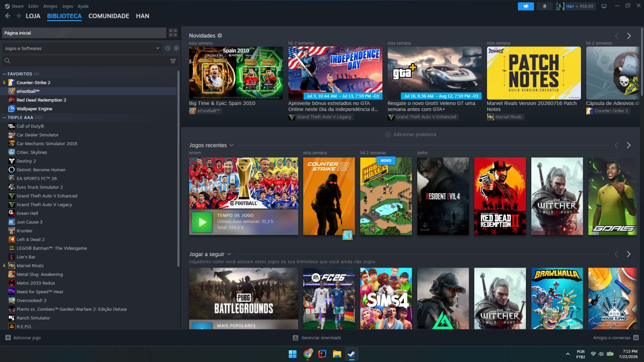This screenshot has height=362, width=644.
Task: Open the Novidades settings gear
Action: point(220,36)
